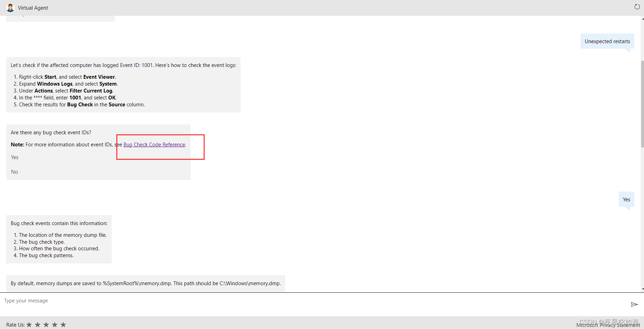Image resolution: width=644 pixels, height=329 pixels.
Task: Click 'The location of the memory dump file'
Action: click(x=63, y=235)
